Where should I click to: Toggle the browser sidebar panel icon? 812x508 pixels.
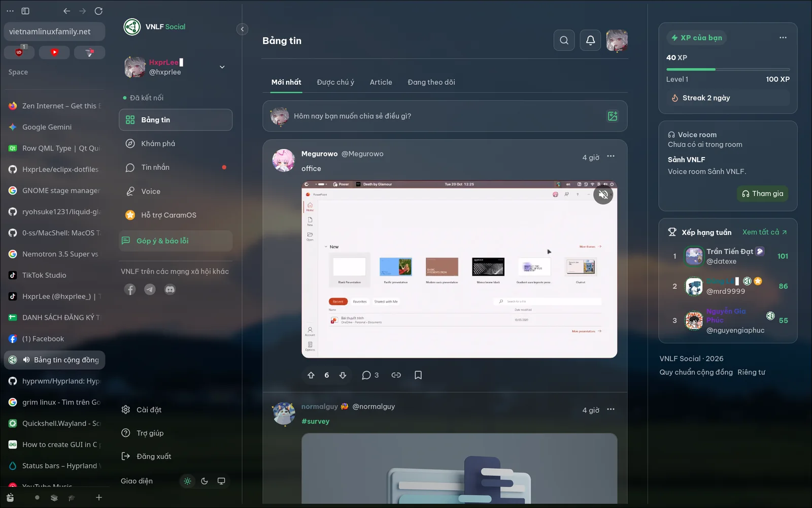tap(25, 11)
